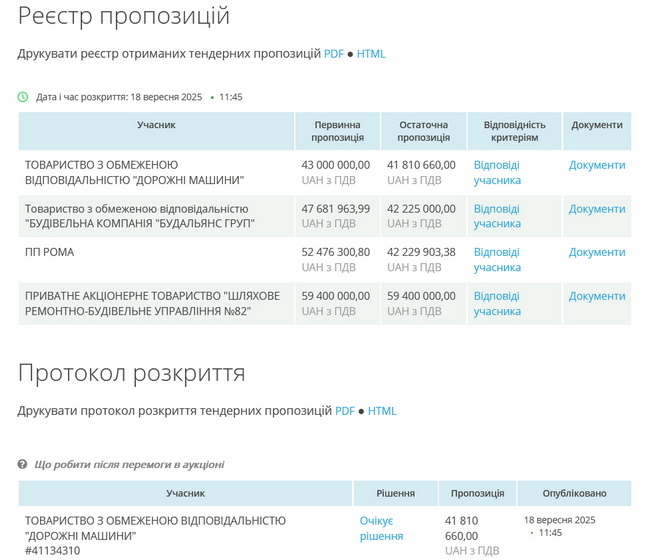The image size is (667, 560).
Task: Open documents for ПП РОМА
Action: point(597,252)
